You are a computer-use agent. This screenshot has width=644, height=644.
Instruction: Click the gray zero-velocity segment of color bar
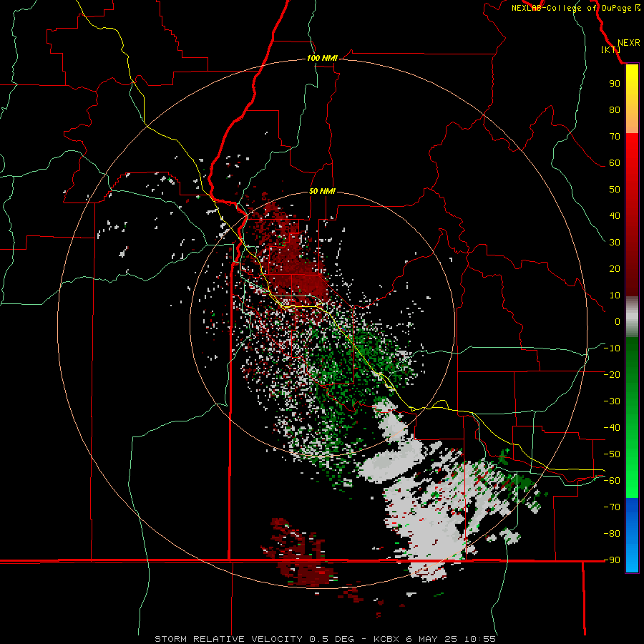click(632, 317)
